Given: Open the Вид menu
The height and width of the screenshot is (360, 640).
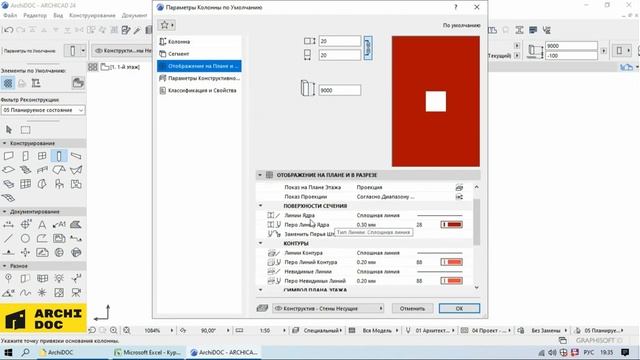Looking at the screenshot, I should click(58, 16).
